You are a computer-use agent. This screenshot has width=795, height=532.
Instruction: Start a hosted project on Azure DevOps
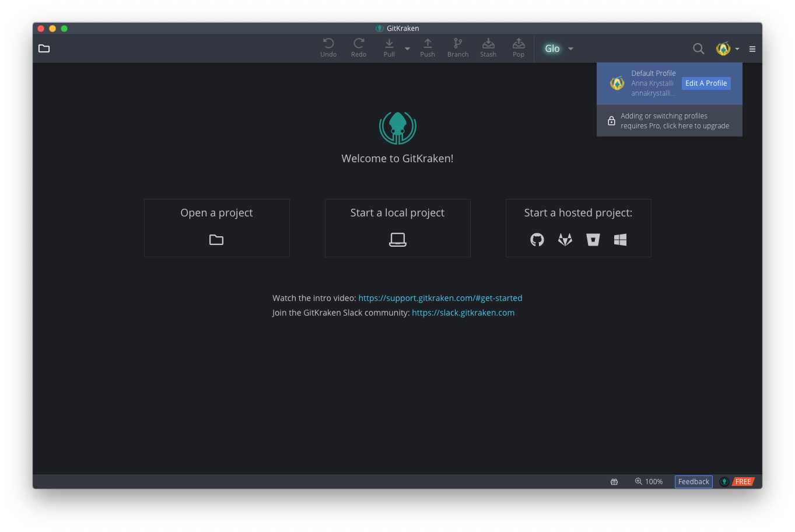pos(620,240)
